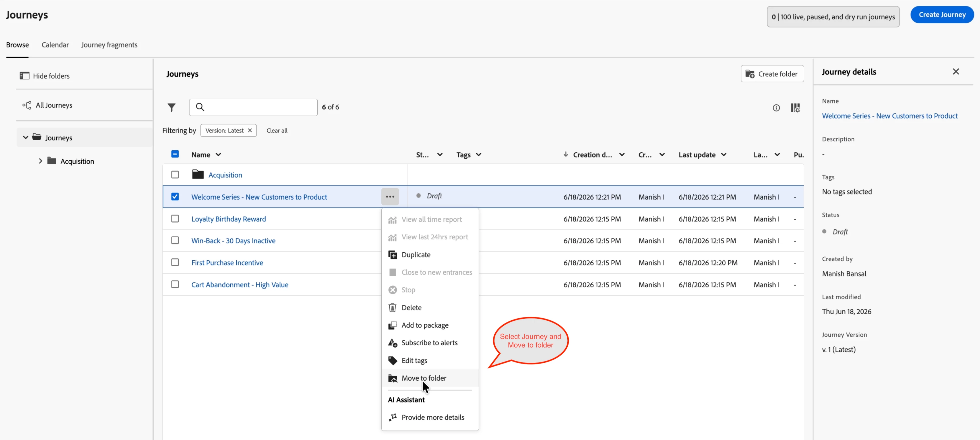Select All Journeys in the sidebar
This screenshot has height=440, width=980.
[54, 105]
